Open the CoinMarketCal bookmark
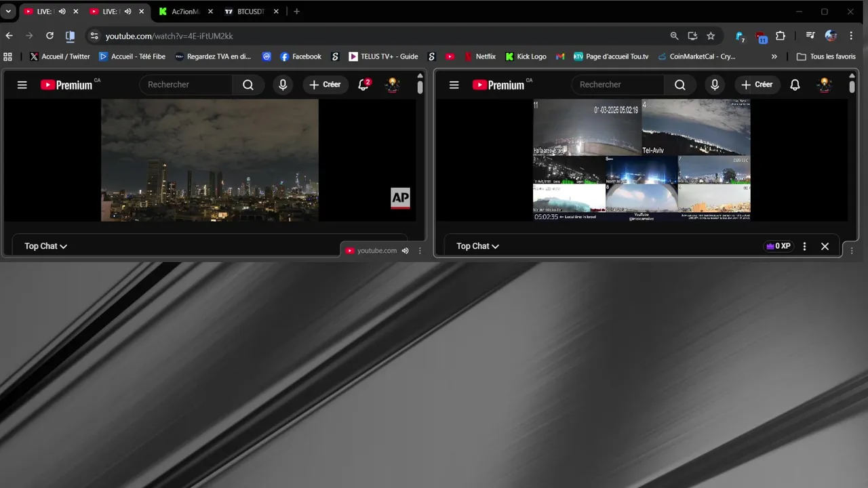This screenshot has height=488, width=868. tap(696, 56)
